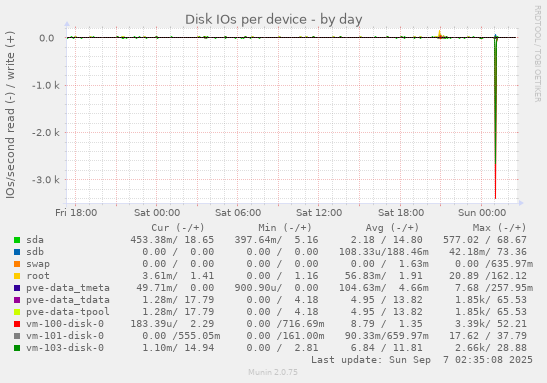Click the vm-103-disk-0 dark green swatch
Viewport: 547px width, 383px height.
click(17, 348)
